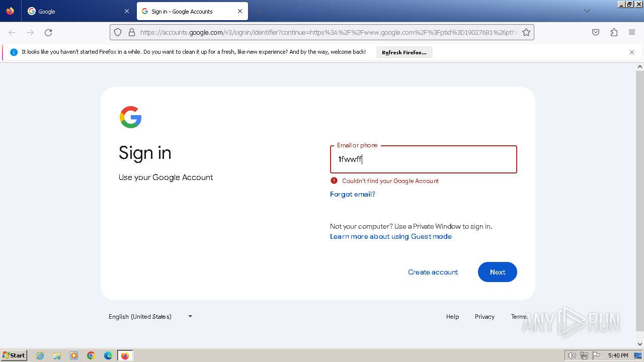Open the list all tabs dropdown
The image size is (644, 362).
[587, 11]
